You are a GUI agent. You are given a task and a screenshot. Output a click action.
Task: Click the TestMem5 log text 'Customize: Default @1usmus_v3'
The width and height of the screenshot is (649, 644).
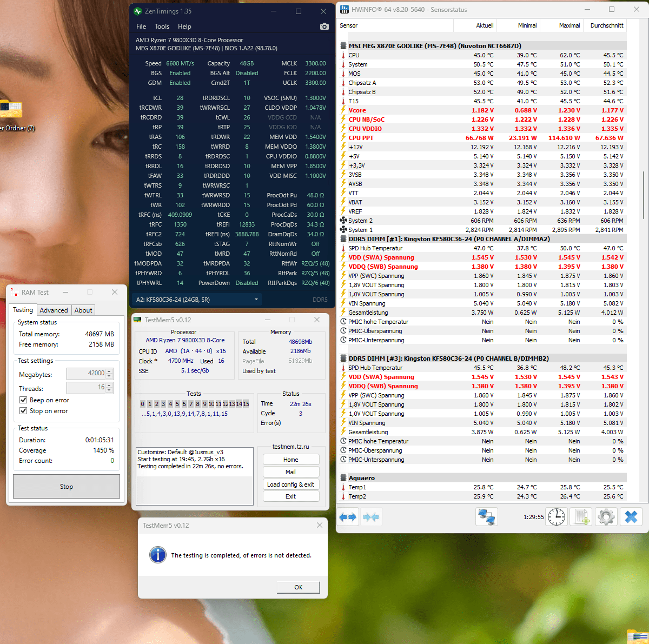point(180,452)
